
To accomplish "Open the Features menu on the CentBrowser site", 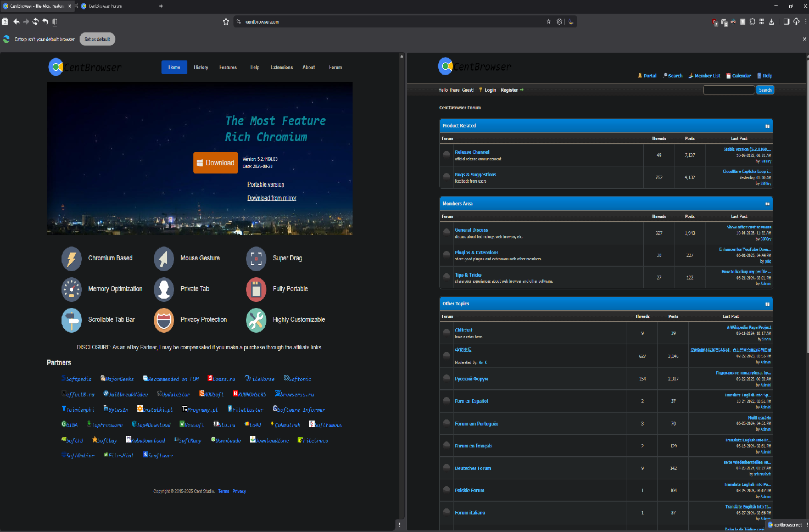I will point(228,68).
